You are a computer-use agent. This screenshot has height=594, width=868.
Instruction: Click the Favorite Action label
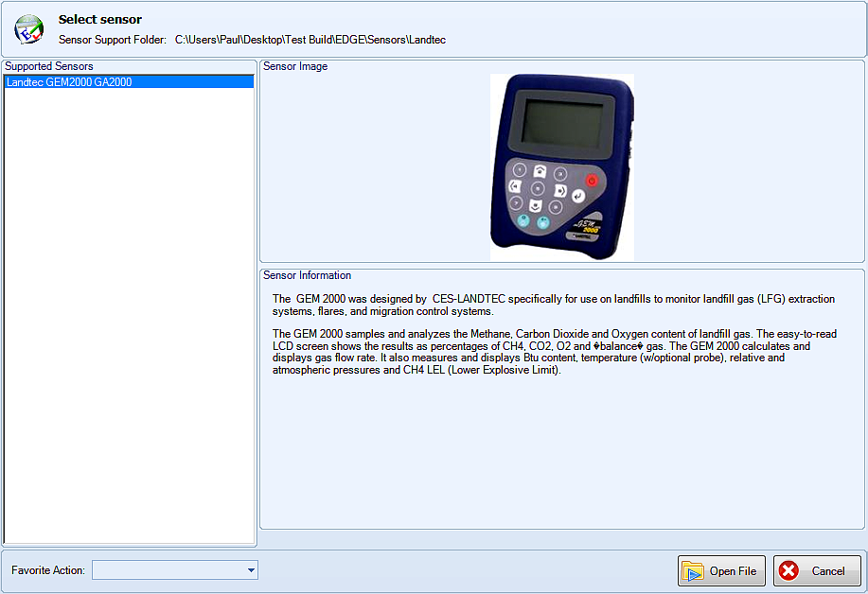[47, 570]
